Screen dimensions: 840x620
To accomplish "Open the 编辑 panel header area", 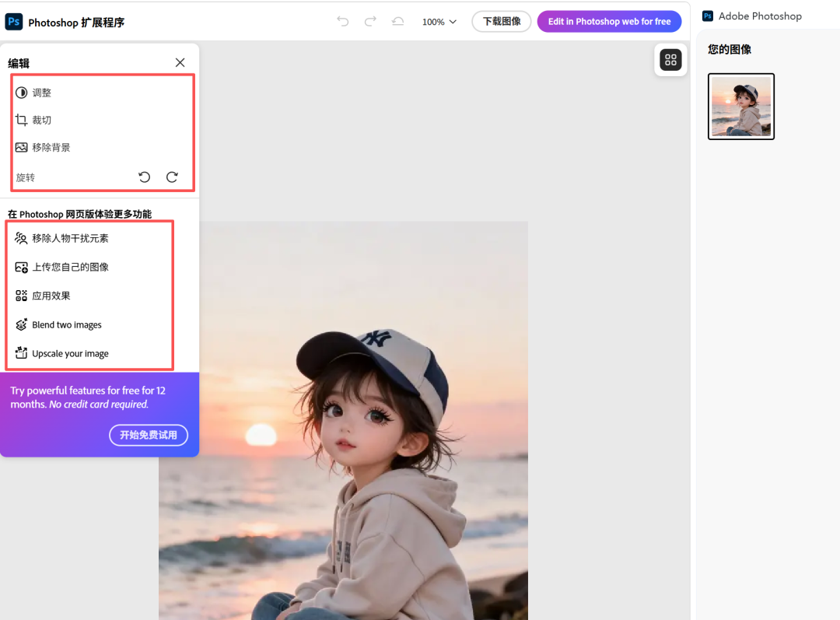I will click(19, 62).
